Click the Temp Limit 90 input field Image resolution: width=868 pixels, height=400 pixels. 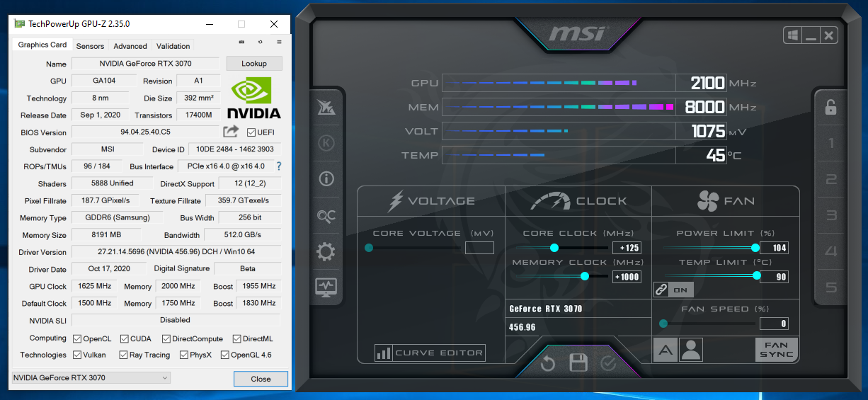click(774, 277)
